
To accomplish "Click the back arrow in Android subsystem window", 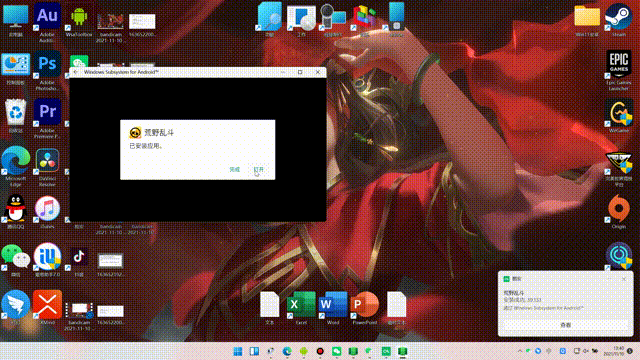I will 76,72.
